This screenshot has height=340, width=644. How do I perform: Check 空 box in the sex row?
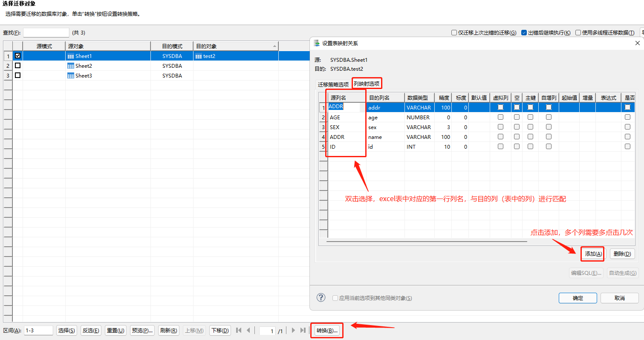[517, 127]
